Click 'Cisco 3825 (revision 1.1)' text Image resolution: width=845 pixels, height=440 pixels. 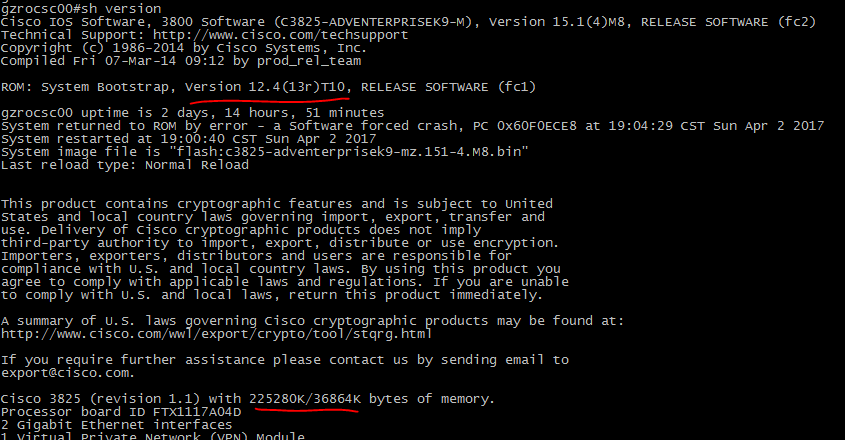tap(100, 398)
